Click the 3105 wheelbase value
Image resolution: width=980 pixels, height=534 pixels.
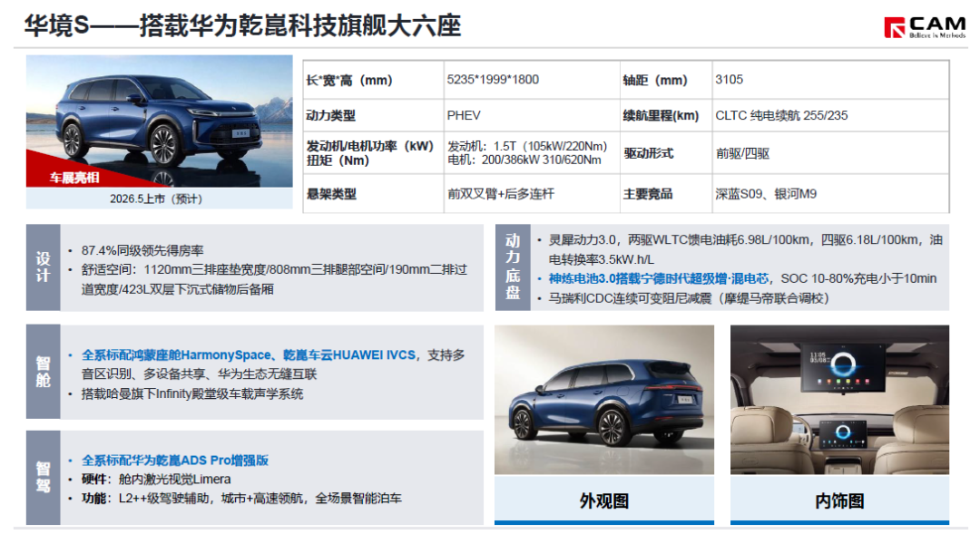pyautogui.click(x=729, y=79)
